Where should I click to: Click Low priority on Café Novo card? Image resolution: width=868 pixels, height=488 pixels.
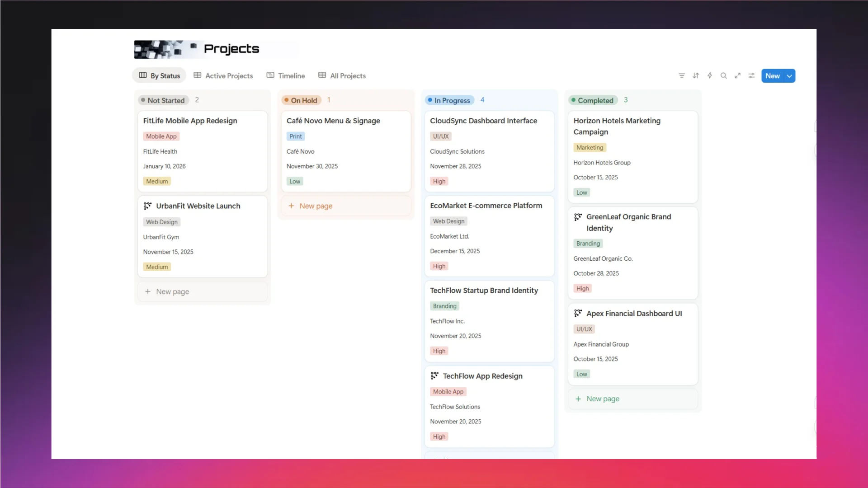pyautogui.click(x=295, y=181)
